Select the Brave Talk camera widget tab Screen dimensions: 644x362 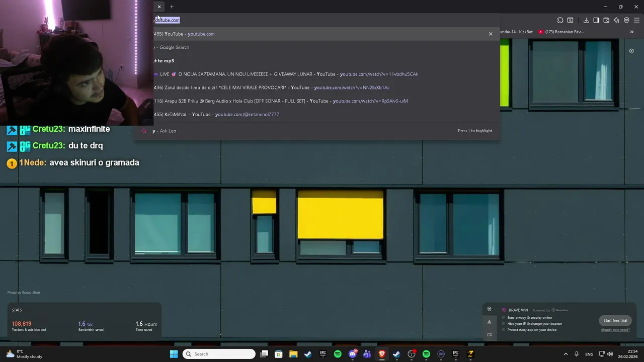(x=489, y=334)
